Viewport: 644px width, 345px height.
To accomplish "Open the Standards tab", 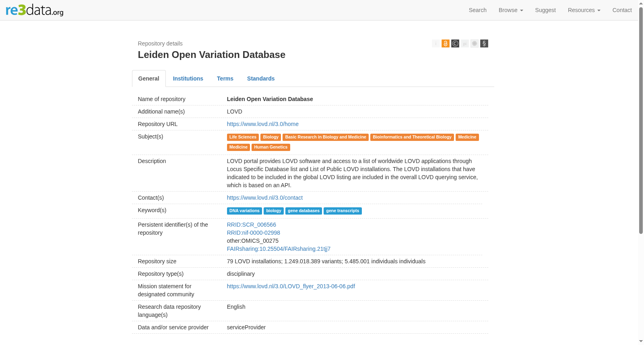I will point(261,79).
